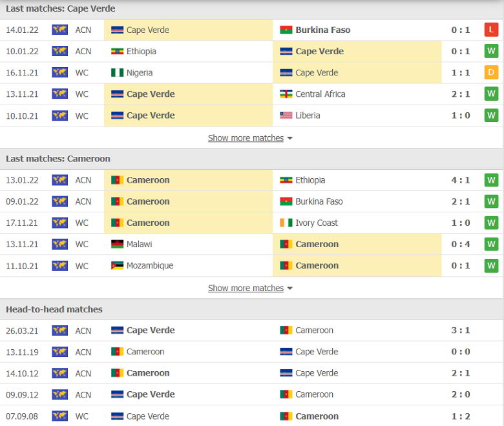The image size is (504, 426).
Task: Click the orange D draw badge
Action: (x=491, y=72)
